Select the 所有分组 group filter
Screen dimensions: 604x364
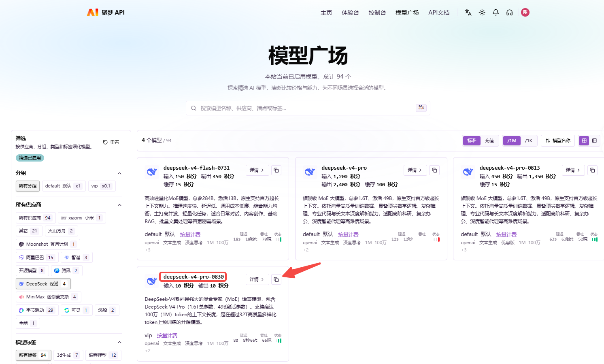[x=28, y=186]
